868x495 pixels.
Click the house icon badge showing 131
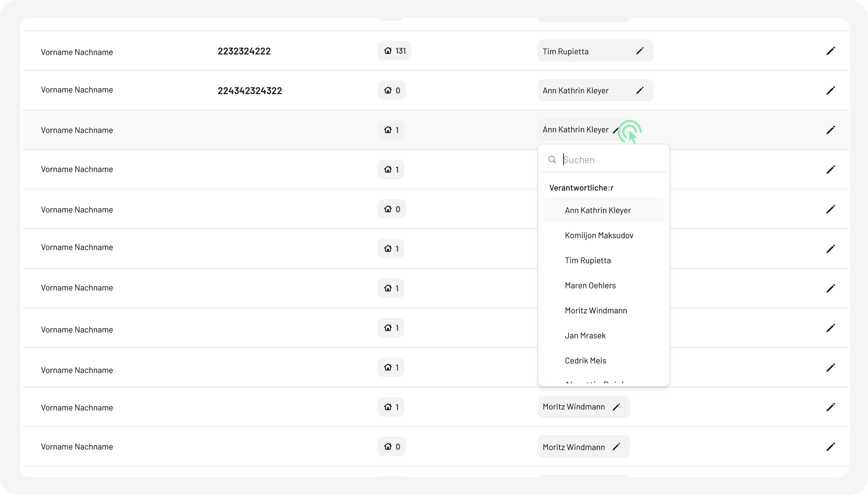(x=394, y=51)
